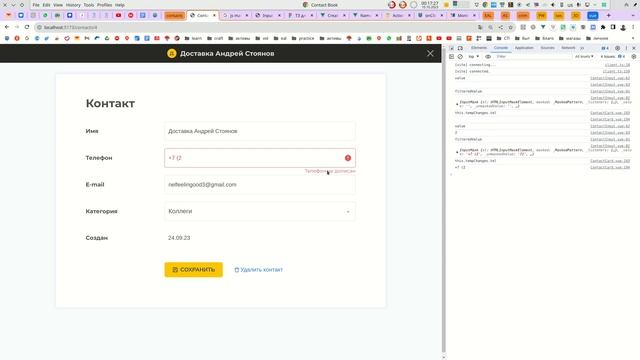Image resolution: width=640 pixels, height=360 pixels.
Task: Open the client.ts source link on connecting line
Action: (617, 65)
